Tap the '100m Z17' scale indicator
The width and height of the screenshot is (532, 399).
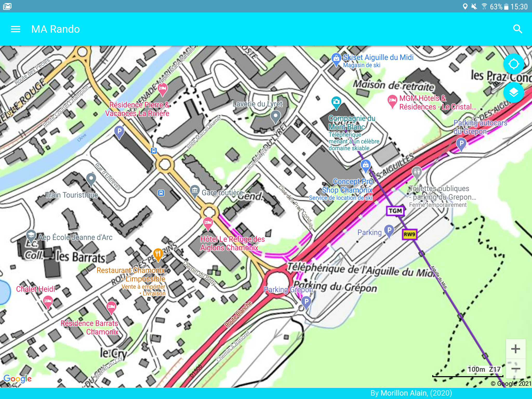coord(484,369)
